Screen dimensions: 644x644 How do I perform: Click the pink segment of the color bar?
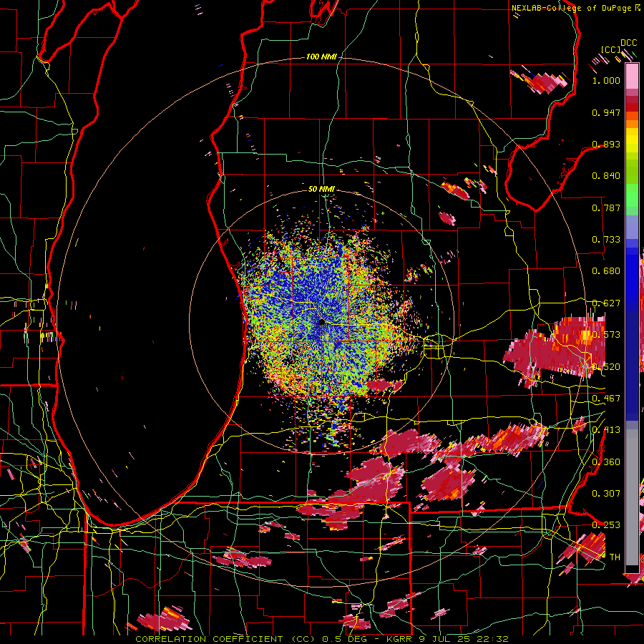point(632,77)
